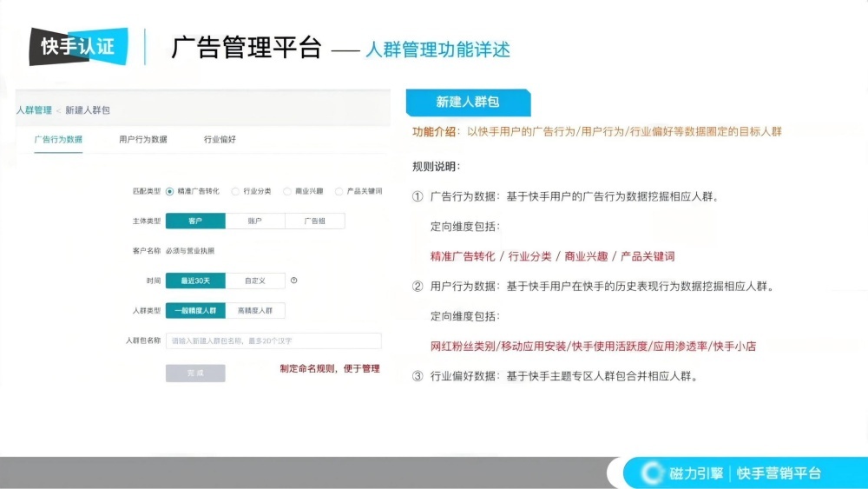Image resolution: width=868 pixels, height=489 pixels.
Task: Choose 广告组 as the 主体类型
Action: (315, 221)
